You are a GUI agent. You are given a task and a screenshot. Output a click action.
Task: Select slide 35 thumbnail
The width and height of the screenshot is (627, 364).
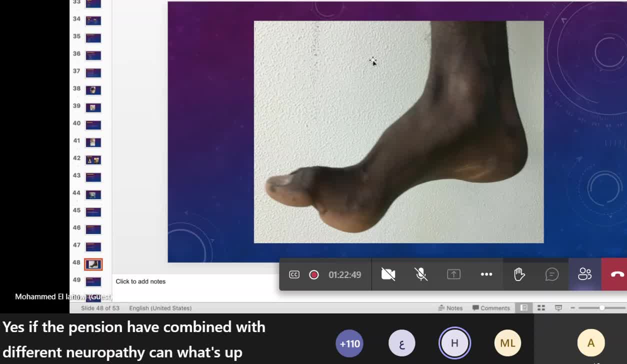point(93,38)
